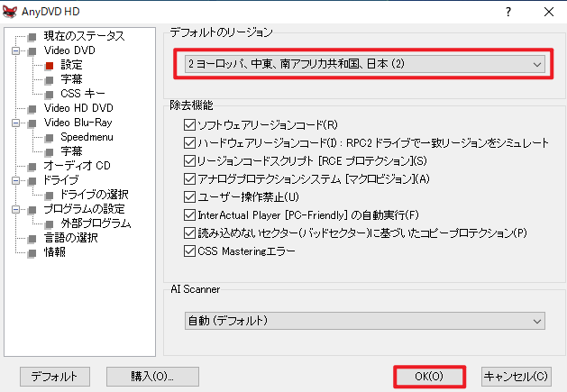Confirm with the OK(O) button
Viewport: 567px width, 392px height.
click(x=429, y=377)
